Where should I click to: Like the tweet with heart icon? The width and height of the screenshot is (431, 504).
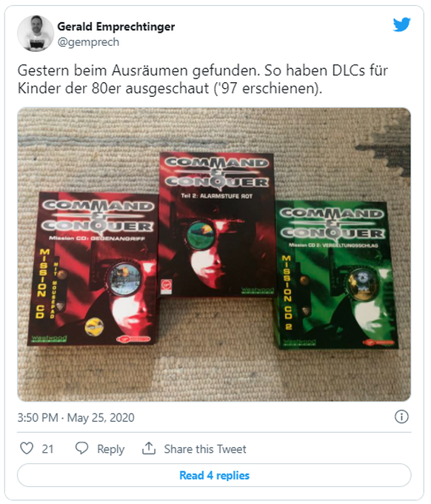27,448
